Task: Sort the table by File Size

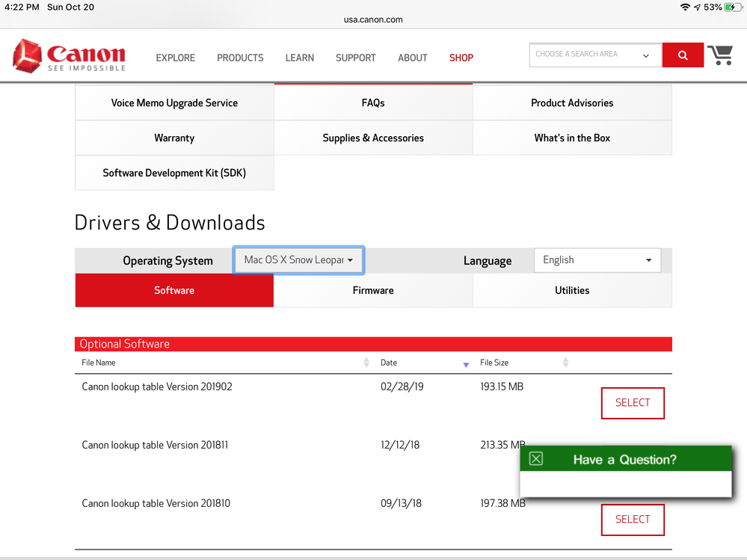Action: (565, 363)
